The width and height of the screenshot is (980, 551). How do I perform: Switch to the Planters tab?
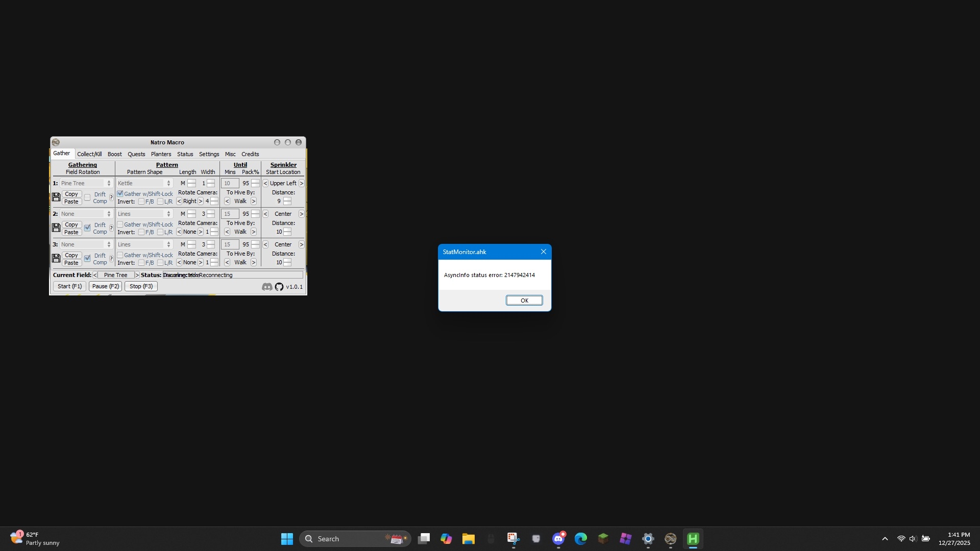point(161,154)
